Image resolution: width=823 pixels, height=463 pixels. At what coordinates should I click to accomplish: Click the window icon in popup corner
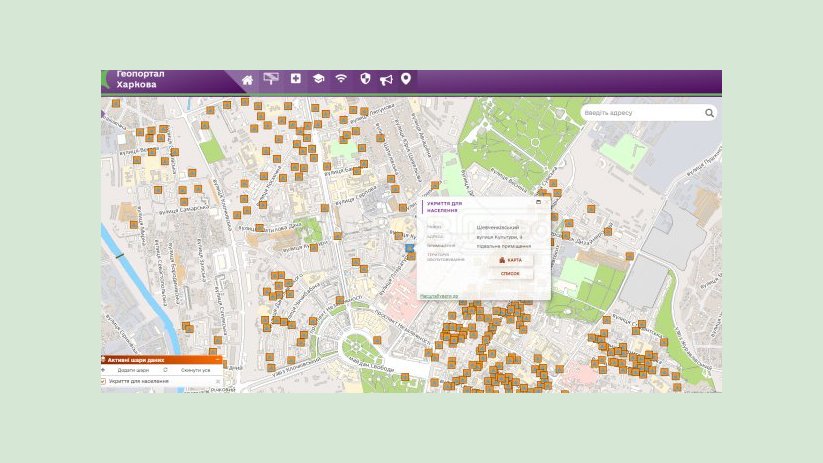pos(538,202)
